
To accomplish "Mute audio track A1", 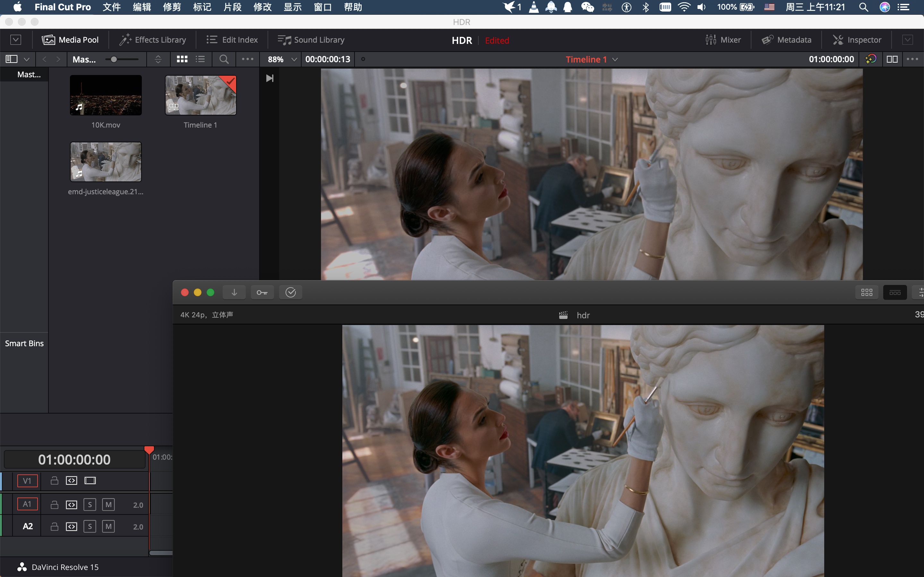I will click(108, 505).
